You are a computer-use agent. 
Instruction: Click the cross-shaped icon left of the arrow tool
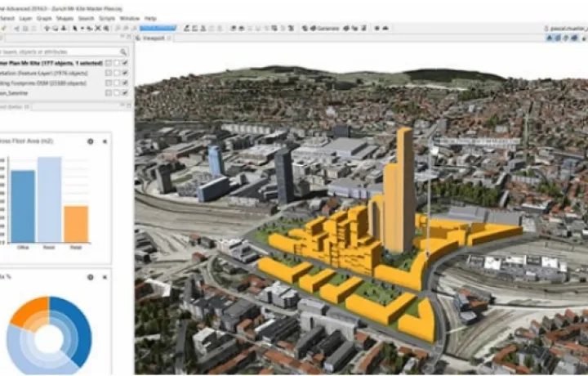point(47,28)
